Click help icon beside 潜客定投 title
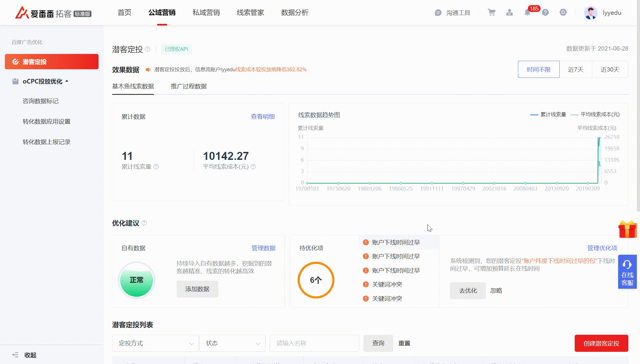This screenshot has height=364, width=640. [148, 49]
